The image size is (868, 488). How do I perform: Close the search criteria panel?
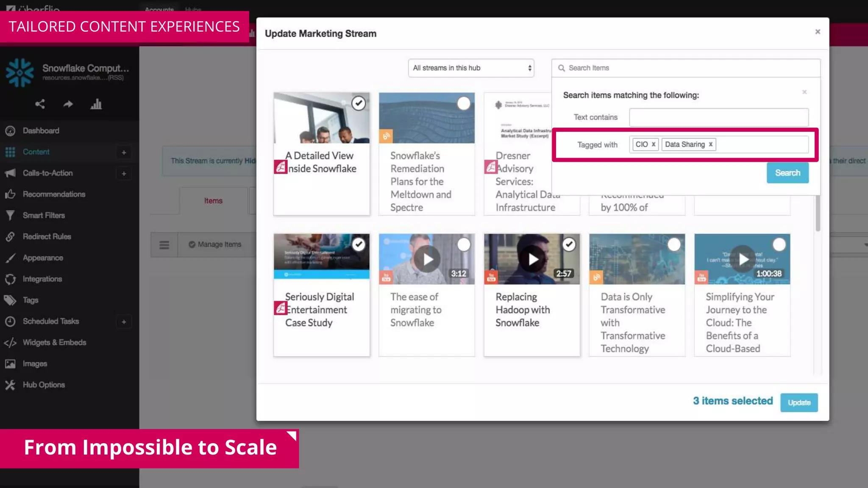804,92
